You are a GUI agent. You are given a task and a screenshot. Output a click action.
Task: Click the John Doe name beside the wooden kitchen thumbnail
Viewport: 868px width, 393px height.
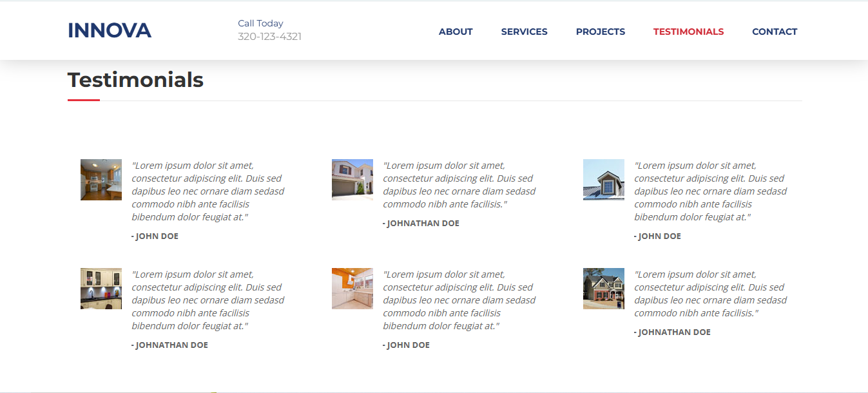pos(155,236)
